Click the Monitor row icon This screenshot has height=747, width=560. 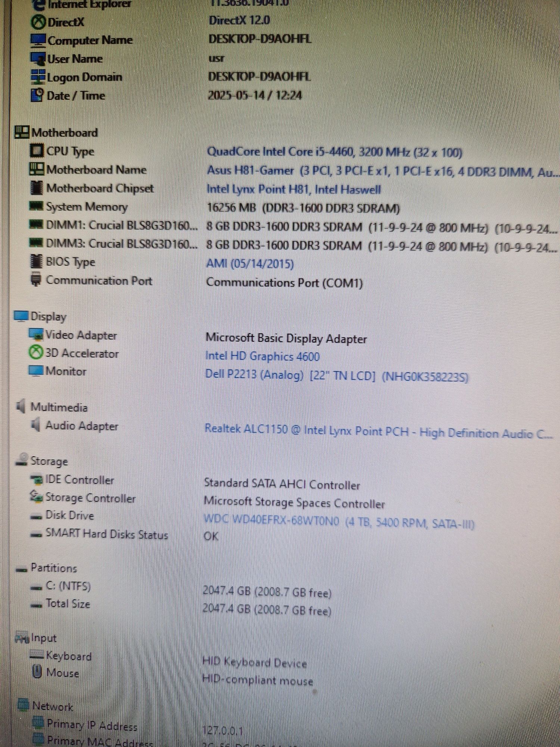click(x=36, y=371)
